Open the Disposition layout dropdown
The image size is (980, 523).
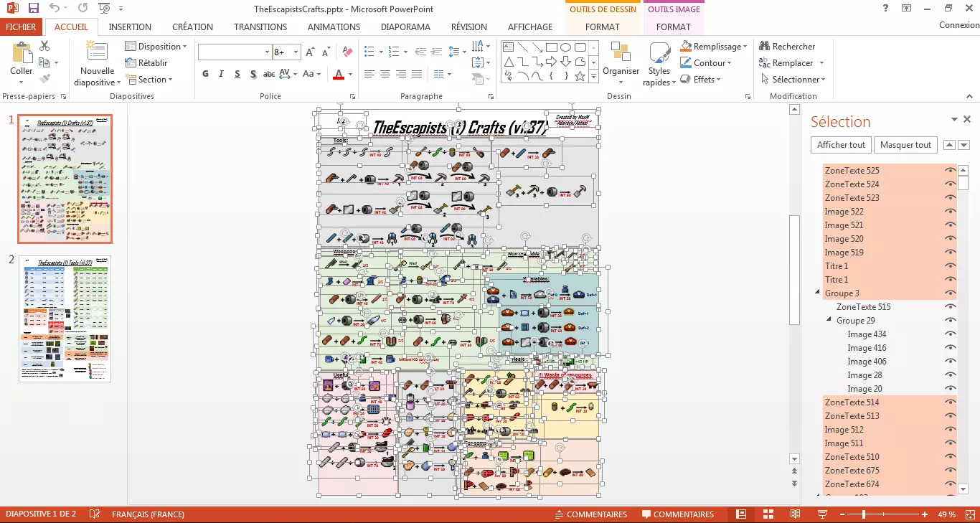coord(156,47)
